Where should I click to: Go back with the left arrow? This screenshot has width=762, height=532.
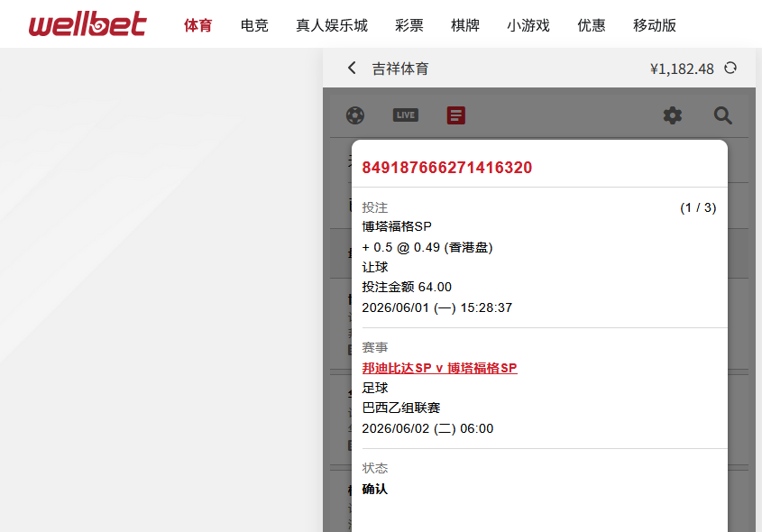point(352,68)
